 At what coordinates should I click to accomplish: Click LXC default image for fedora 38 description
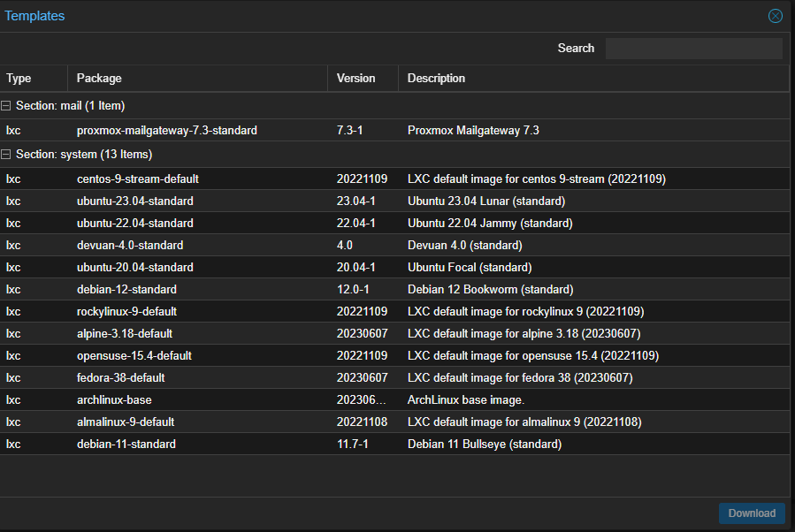pyautogui.click(x=520, y=377)
